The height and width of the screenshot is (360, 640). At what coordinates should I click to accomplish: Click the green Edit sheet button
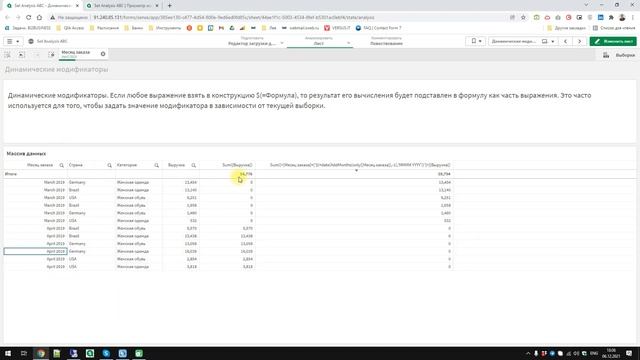pos(613,41)
